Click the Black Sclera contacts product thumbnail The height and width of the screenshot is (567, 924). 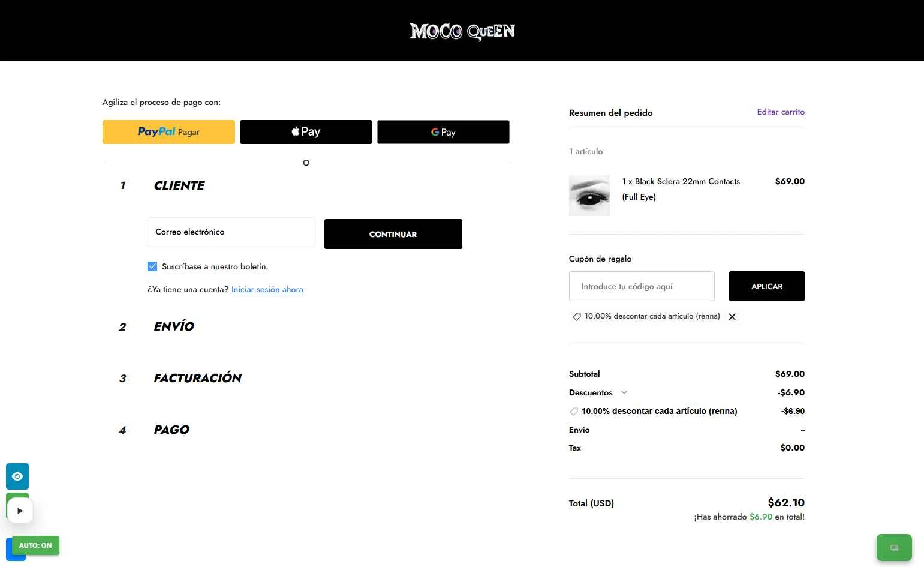click(589, 196)
